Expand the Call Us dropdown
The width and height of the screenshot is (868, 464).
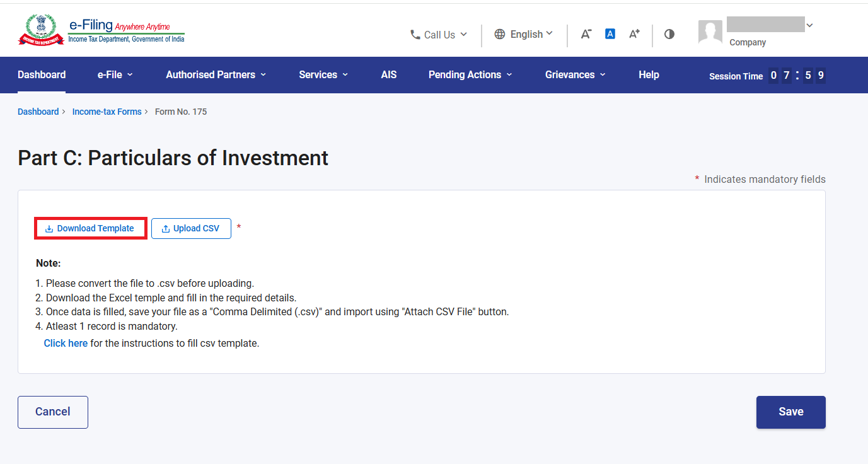coord(439,35)
